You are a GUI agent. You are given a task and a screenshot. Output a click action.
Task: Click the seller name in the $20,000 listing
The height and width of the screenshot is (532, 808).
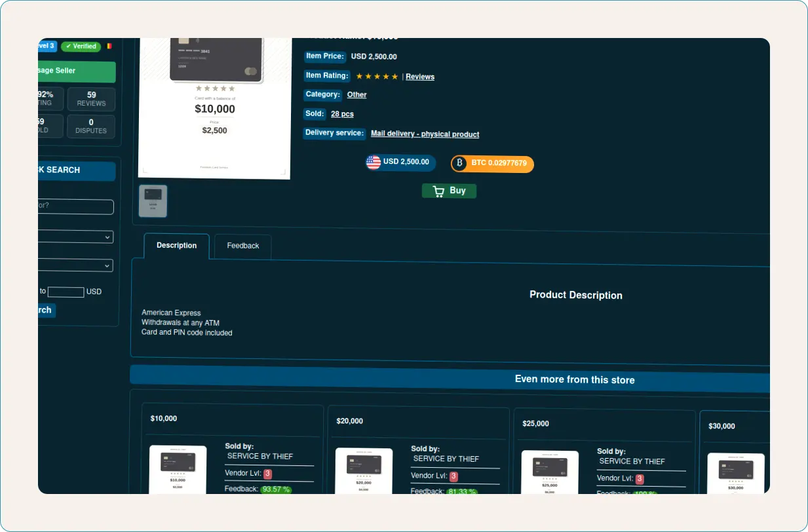[446, 459]
